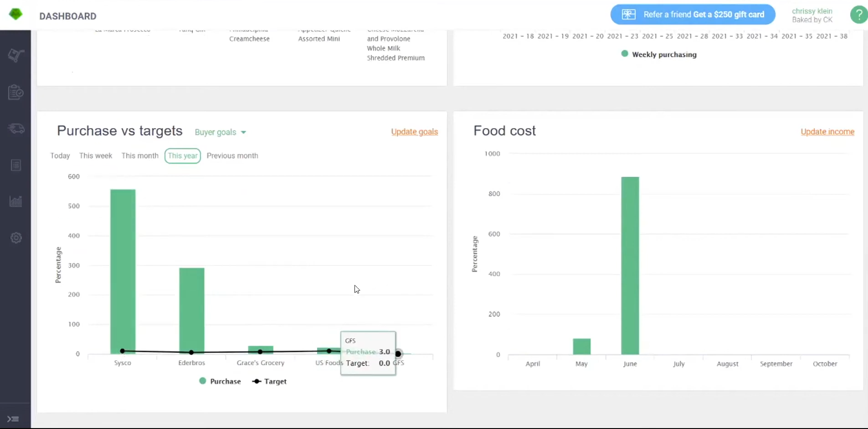Open the settings gear sidebar icon
Image resolution: width=868 pixels, height=429 pixels.
coord(16,238)
